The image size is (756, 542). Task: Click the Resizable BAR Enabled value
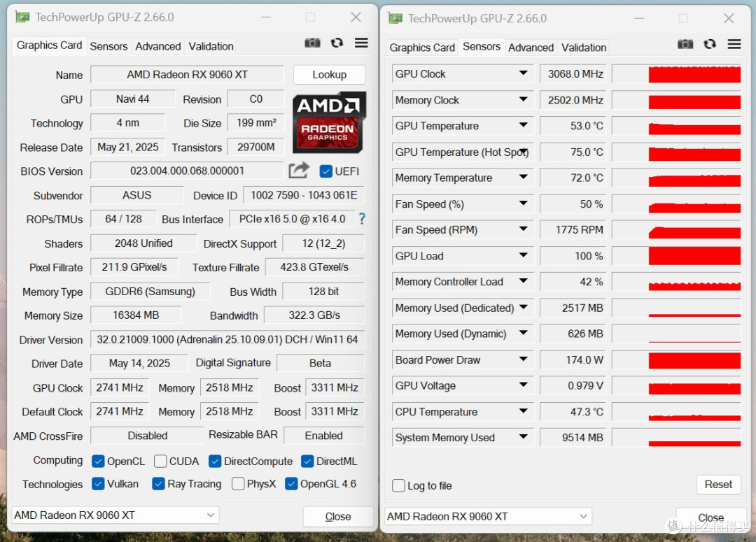point(323,436)
